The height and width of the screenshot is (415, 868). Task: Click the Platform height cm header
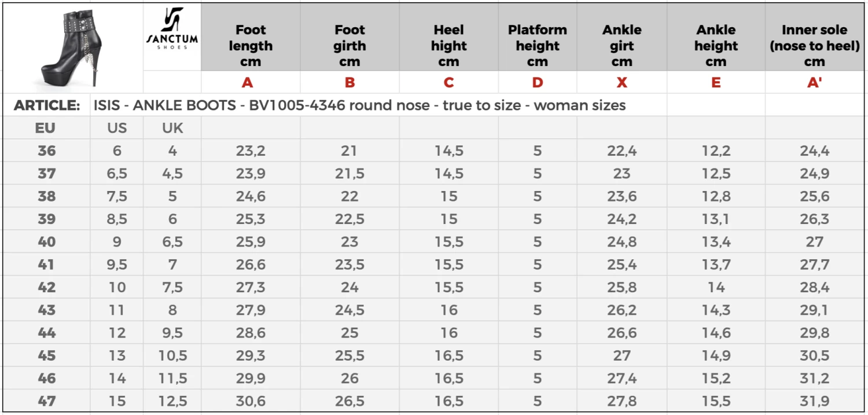(538, 46)
